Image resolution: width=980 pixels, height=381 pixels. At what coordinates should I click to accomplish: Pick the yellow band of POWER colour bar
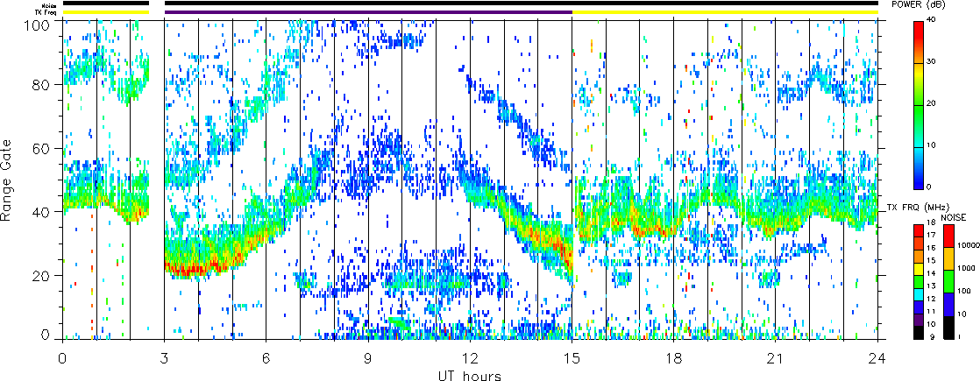[x=919, y=84]
